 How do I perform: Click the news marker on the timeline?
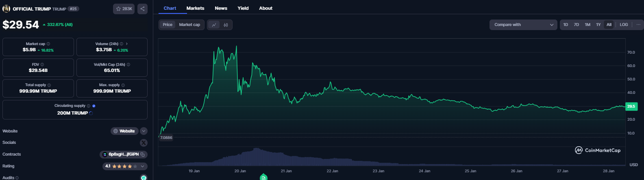(x=263, y=177)
